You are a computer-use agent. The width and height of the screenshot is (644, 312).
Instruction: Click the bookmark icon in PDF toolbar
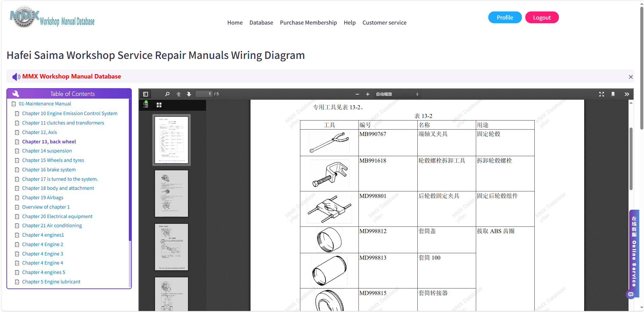(613, 94)
